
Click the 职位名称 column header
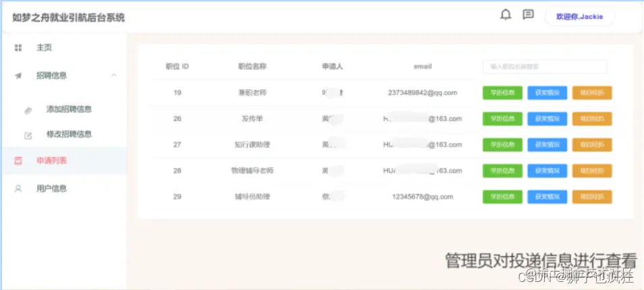coord(252,67)
